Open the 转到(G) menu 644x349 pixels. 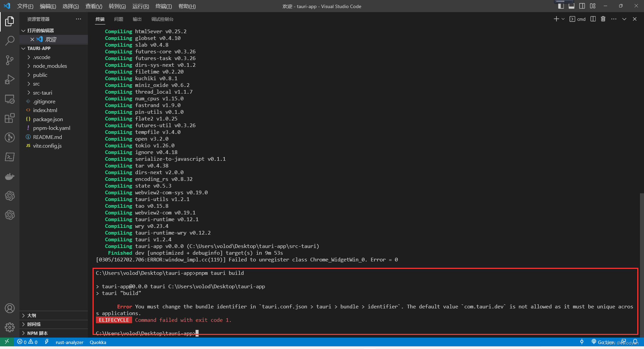point(117,6)
